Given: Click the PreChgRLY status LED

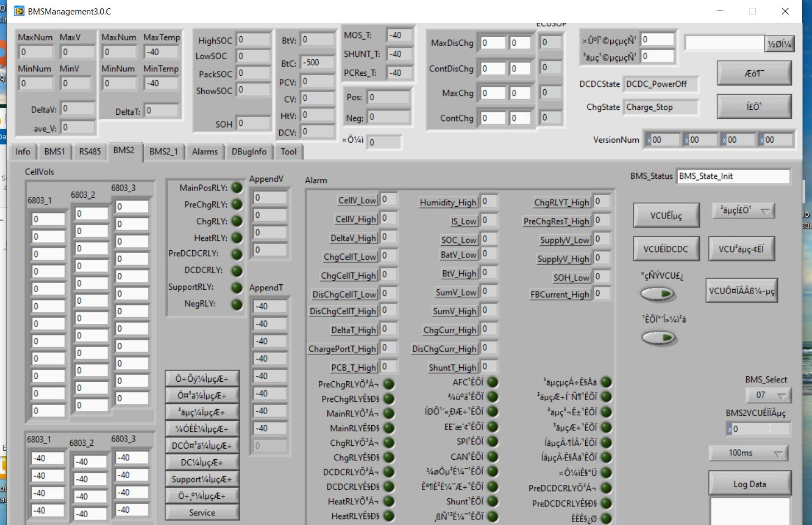Looking at the screenshot, I should [237, 205].
